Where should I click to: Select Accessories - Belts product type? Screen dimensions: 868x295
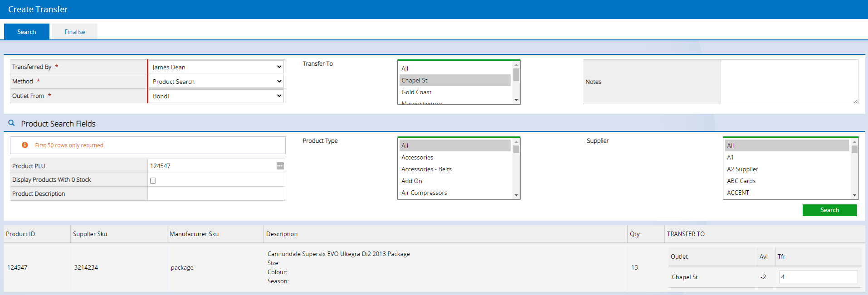click(x=455, y=169)
